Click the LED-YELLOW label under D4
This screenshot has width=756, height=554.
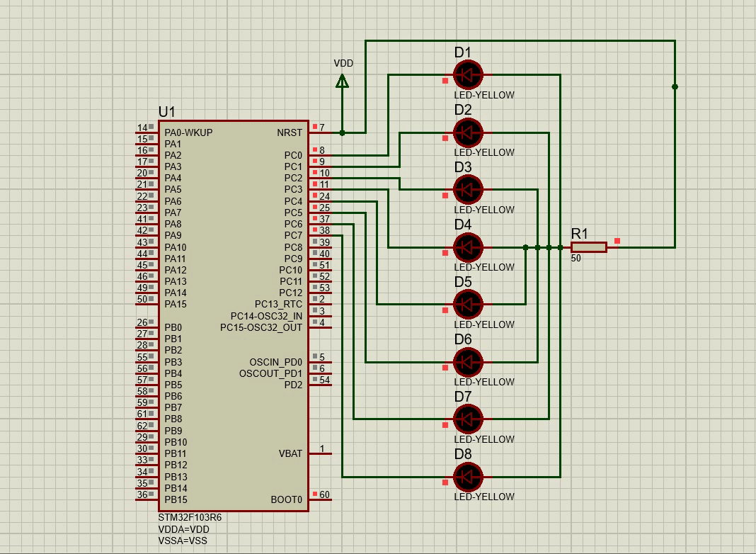click(484, 267)
